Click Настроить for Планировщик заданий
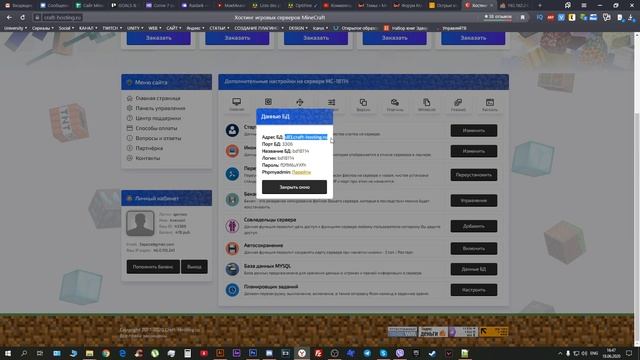Image resolution: width=640 pixels, height=360 pixels. point(474,290)
